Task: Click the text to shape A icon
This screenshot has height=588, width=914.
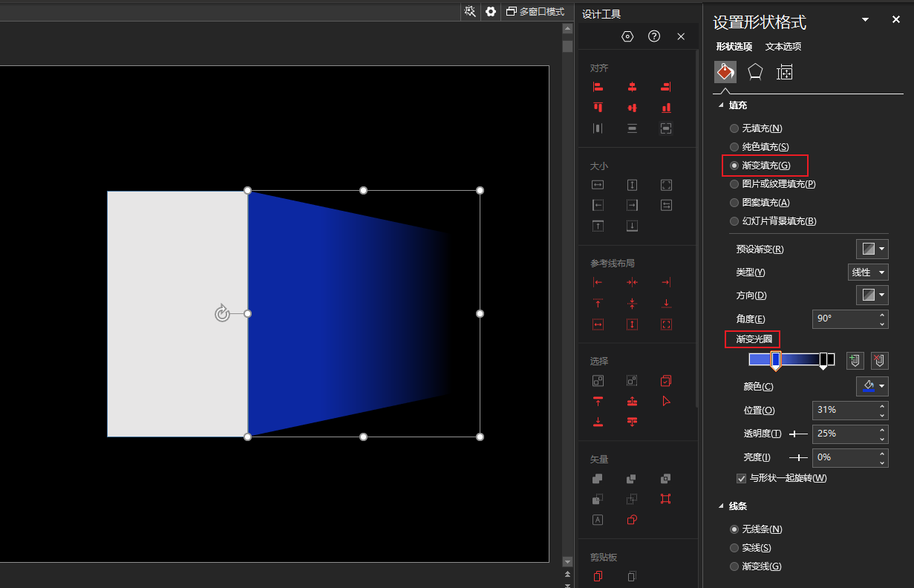Action: (598, 520)
